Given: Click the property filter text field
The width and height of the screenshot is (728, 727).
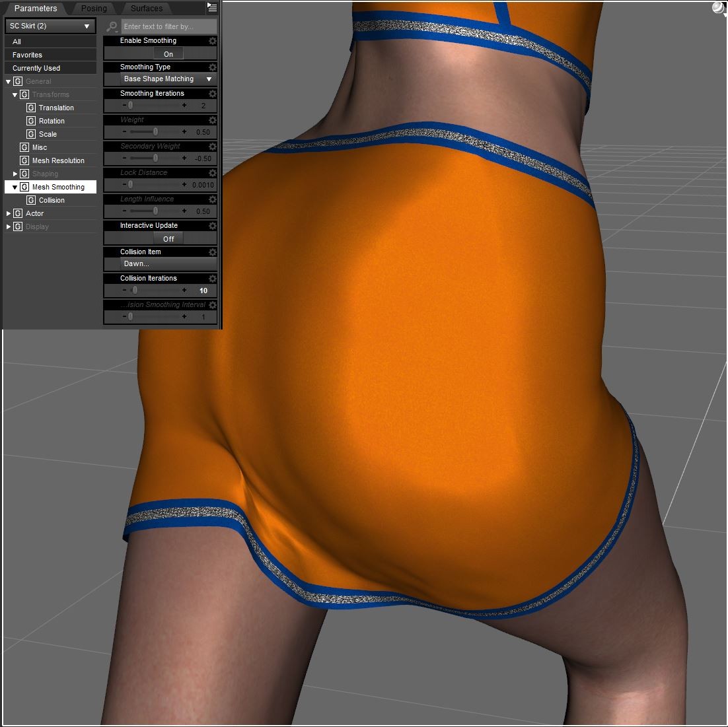Looking at the screenshot, I should (x=168, y=27).
